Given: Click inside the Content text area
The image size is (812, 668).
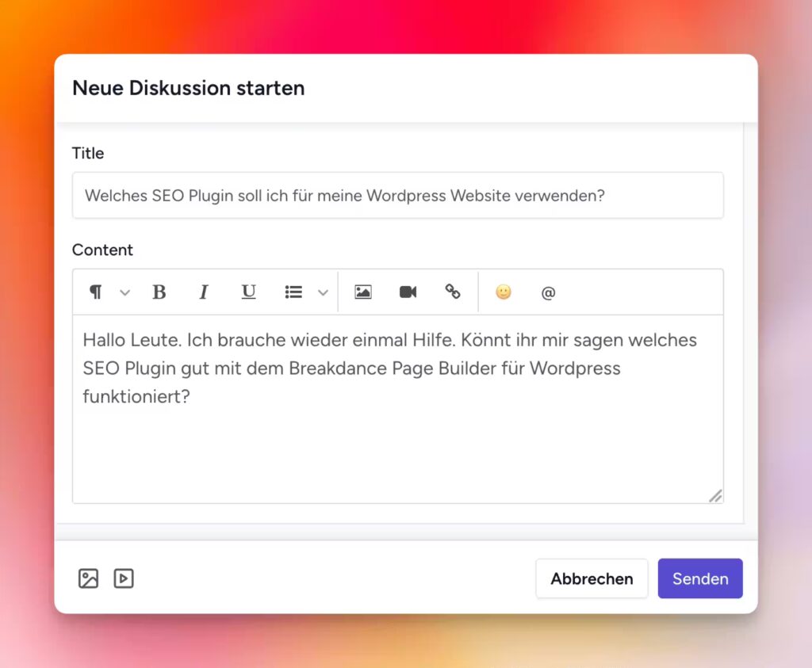Looking at the screenshot, I should click(398, 409).
